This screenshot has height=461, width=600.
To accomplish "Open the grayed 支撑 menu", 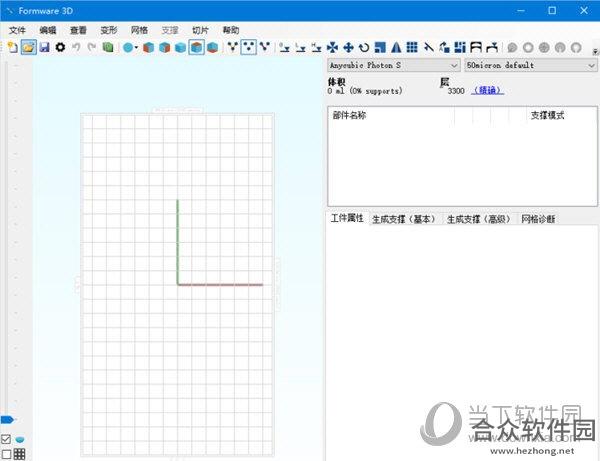I will 170,30.
